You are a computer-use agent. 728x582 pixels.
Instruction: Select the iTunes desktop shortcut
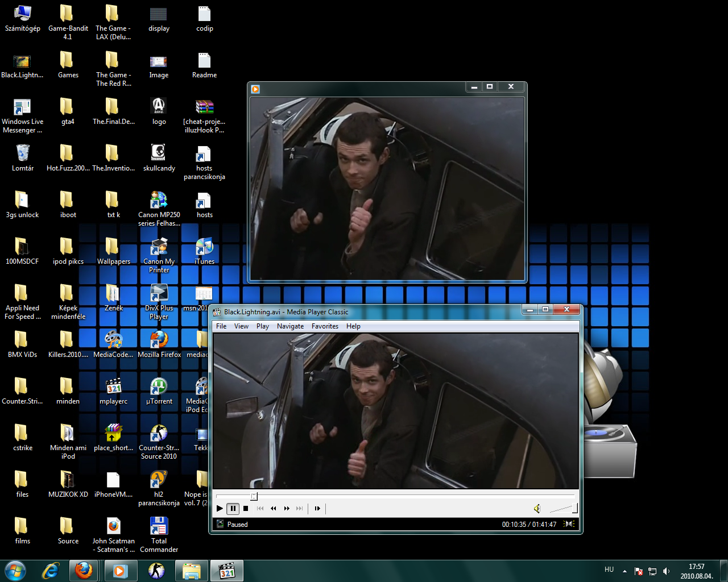coord(205,251)
